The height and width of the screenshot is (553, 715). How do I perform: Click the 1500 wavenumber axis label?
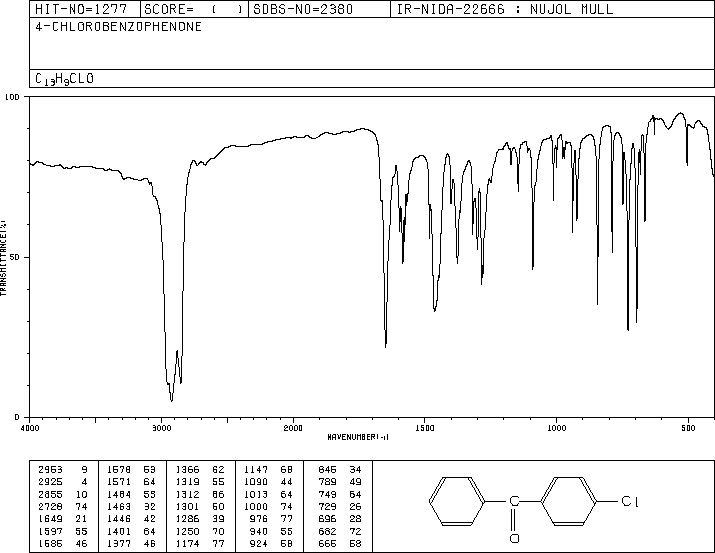[x=425, y=428]
